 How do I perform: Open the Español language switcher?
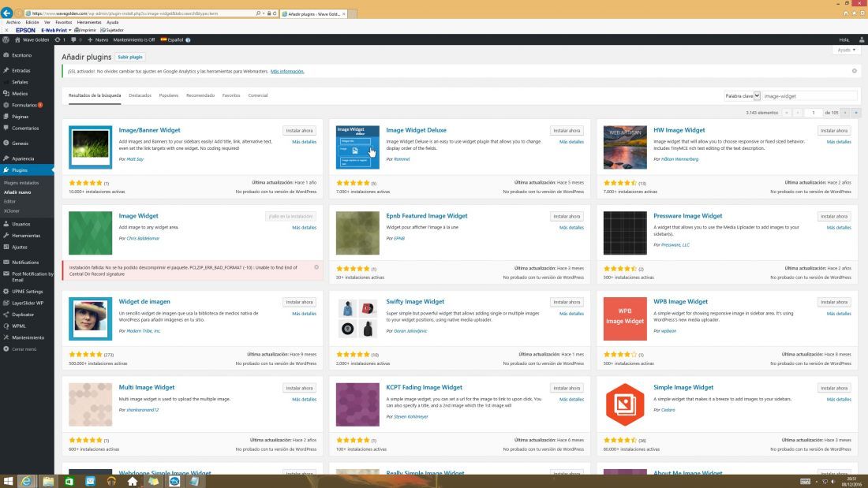pos(172,40)
